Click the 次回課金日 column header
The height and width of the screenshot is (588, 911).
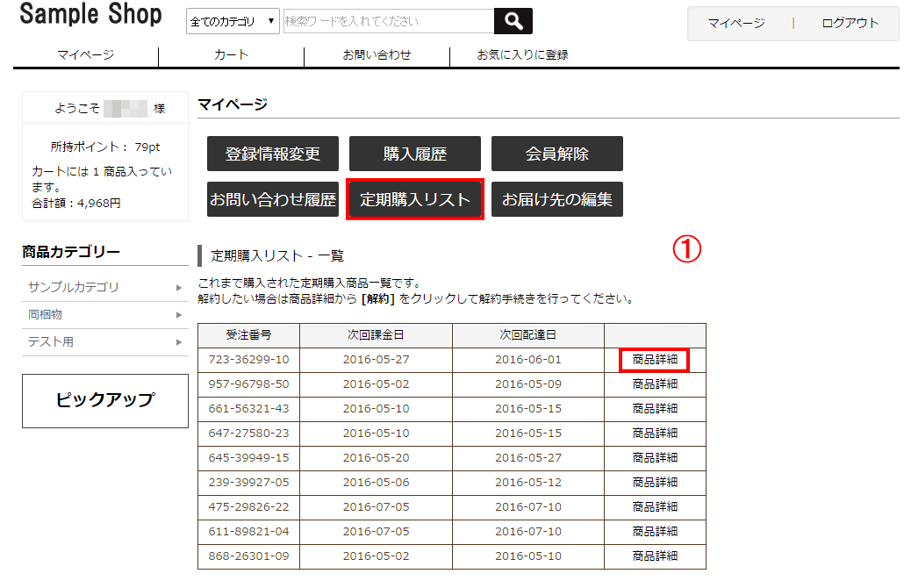(376, 334)
